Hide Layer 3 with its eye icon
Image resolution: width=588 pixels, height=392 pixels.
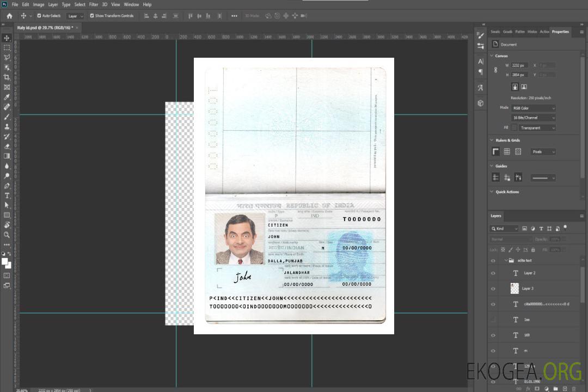(x=493, y=289)
